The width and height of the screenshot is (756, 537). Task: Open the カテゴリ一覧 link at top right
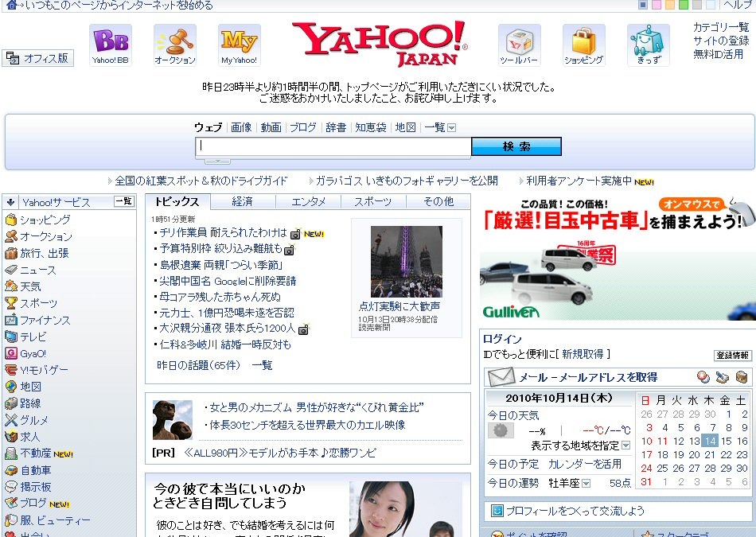point(721,27)
